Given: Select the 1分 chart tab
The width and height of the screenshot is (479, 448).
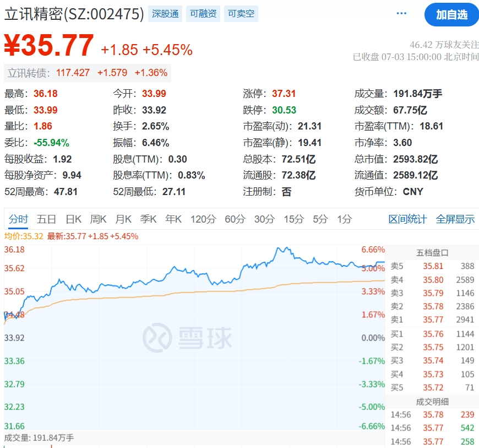Looking at the screenshot, I should point(345,219).
